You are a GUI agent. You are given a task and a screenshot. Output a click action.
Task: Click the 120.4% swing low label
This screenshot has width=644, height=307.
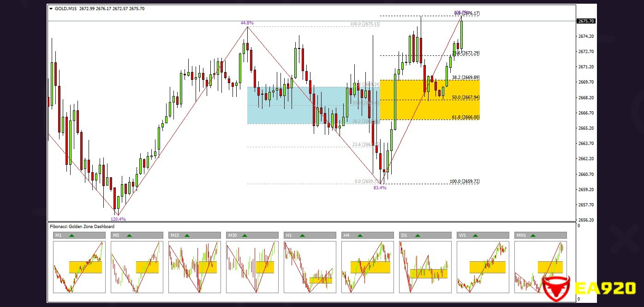(118, 219)
